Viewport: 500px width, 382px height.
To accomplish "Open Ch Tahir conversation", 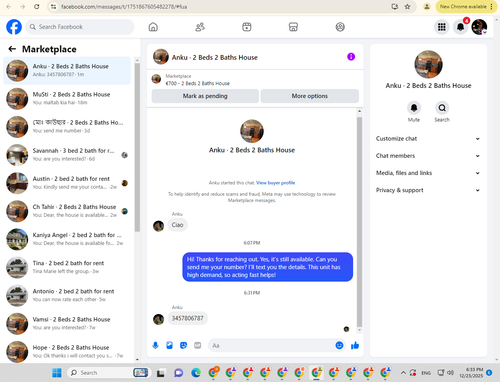I will click(67, 211).
